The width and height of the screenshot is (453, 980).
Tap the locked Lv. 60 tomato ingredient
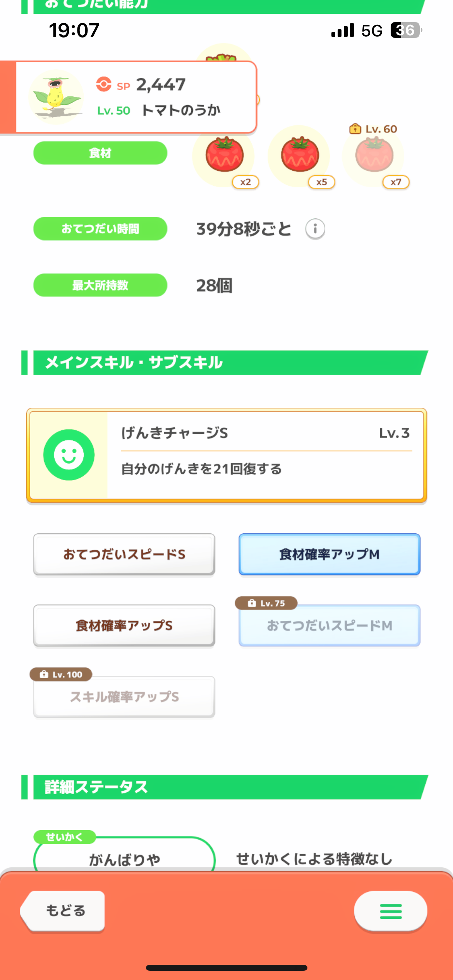click(374, 156)
